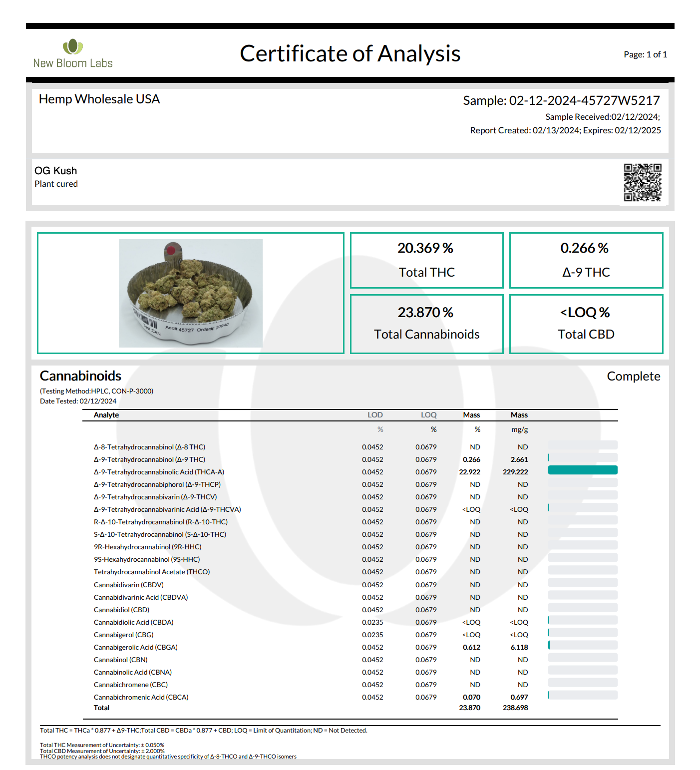The height and width of the screenshot is (770, 700).
Task: Click the Total row label
Action: tap(101, 708)
